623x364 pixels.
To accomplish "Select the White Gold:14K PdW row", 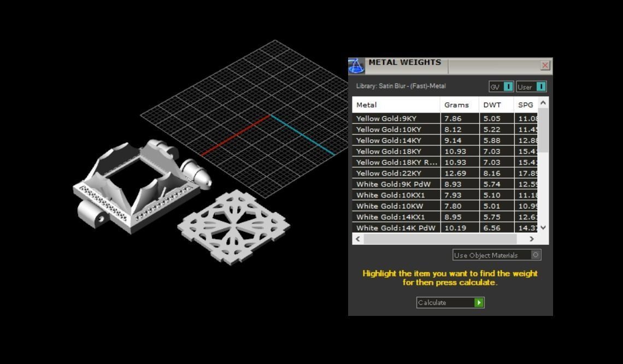I will tap(445, 228).
